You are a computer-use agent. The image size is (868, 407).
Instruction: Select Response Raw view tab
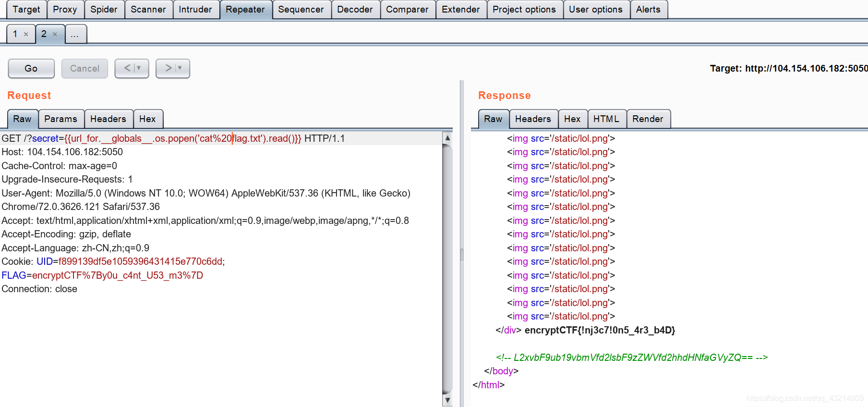493,119
